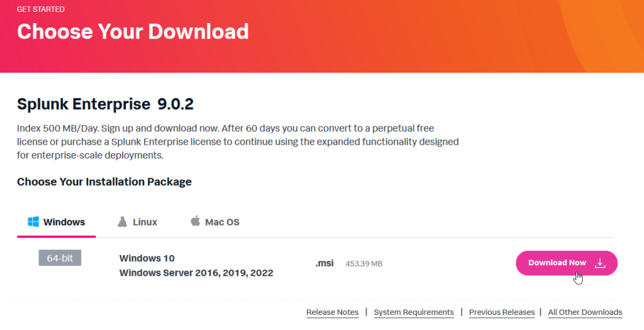The image size is (644, 330).
Task: Click the Windows logo icon
Action: point(33,222)
